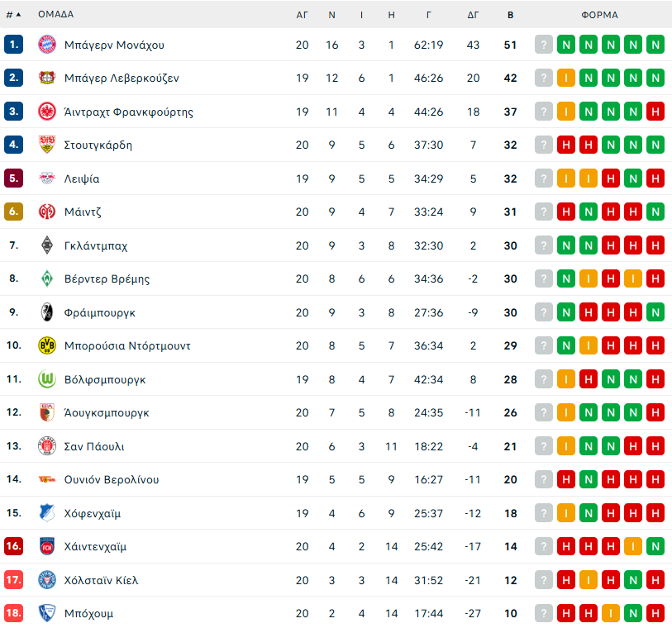Click the Wolfsburg green W logo

click(x=46, y=379)
